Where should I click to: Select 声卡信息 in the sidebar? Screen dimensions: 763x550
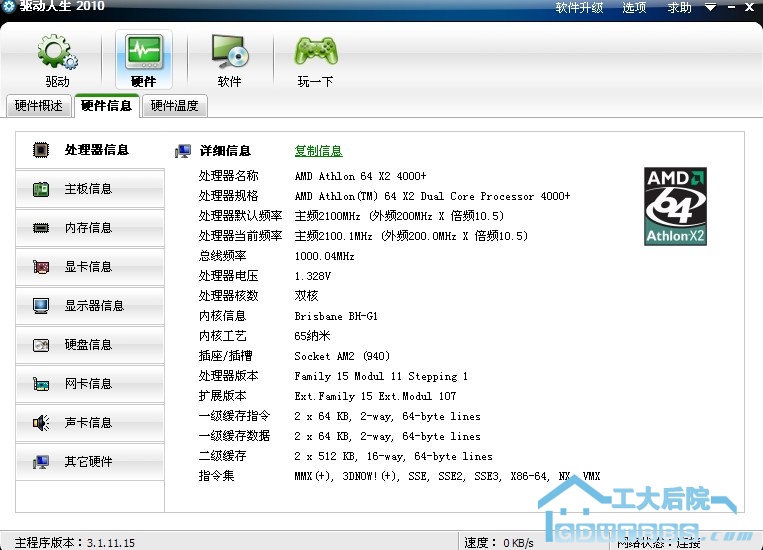91,423
